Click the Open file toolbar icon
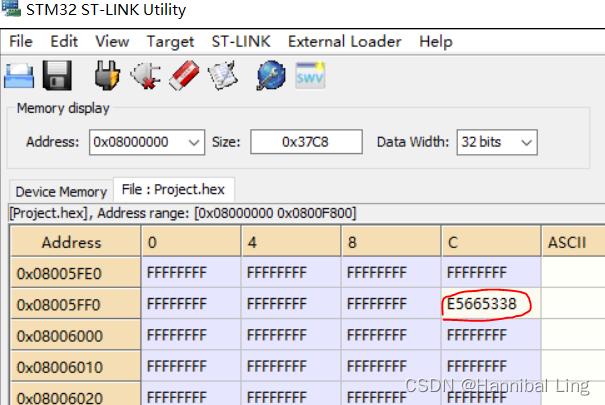Viewport: 605px width, 405px height. [19, 76]
